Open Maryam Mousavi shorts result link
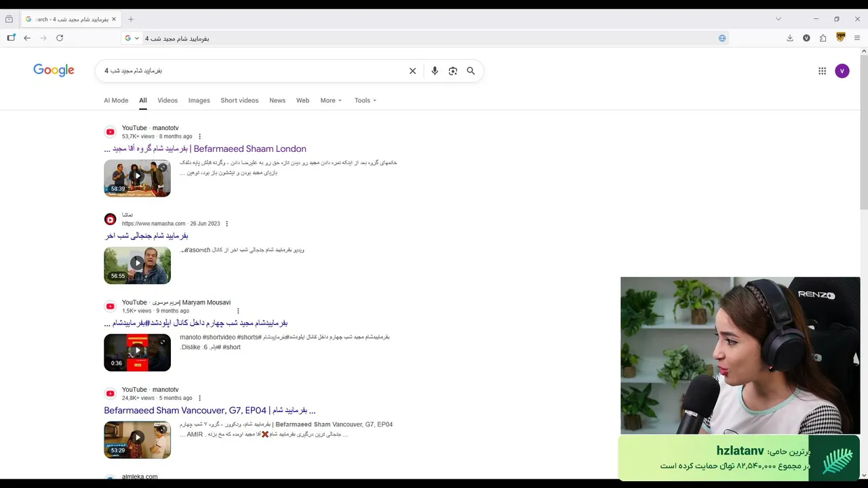The width and height of the screenshot is (868, 488). point(196,323)
